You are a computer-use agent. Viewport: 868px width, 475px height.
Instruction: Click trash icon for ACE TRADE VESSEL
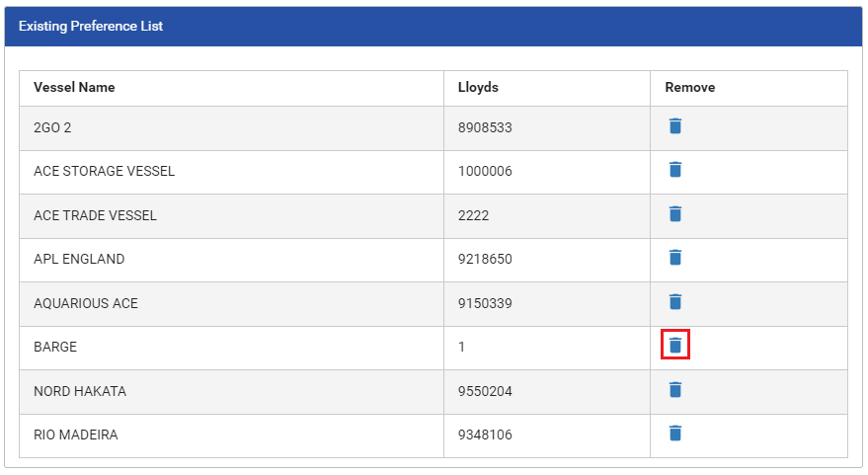pyautogui.click(x=674, y=214)
